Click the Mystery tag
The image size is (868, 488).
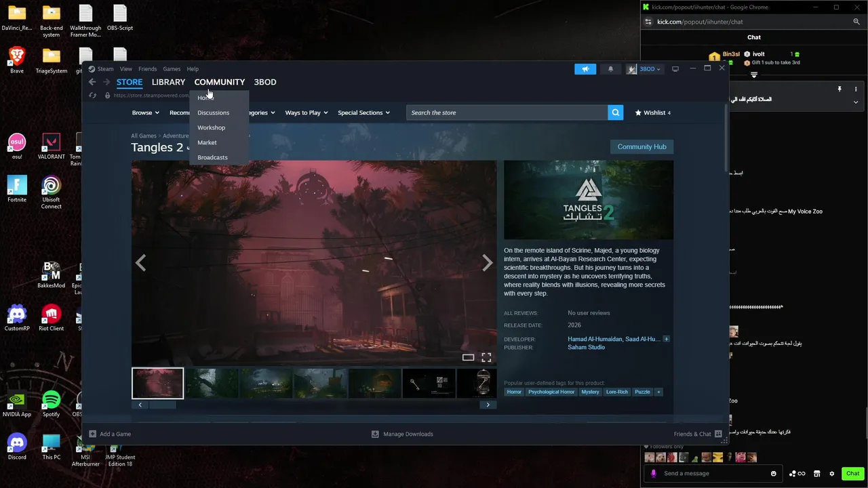(590, 392)
